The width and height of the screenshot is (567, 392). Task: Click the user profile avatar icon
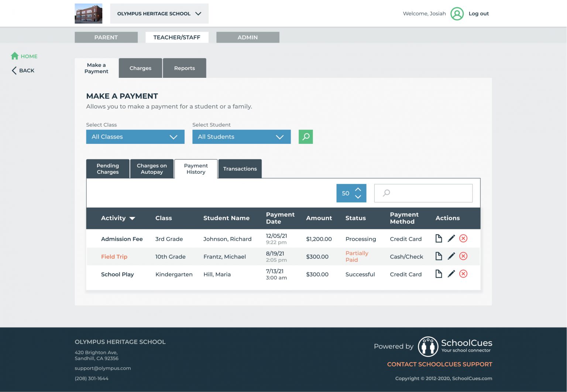pyautogui.click(x=457, y=14)
